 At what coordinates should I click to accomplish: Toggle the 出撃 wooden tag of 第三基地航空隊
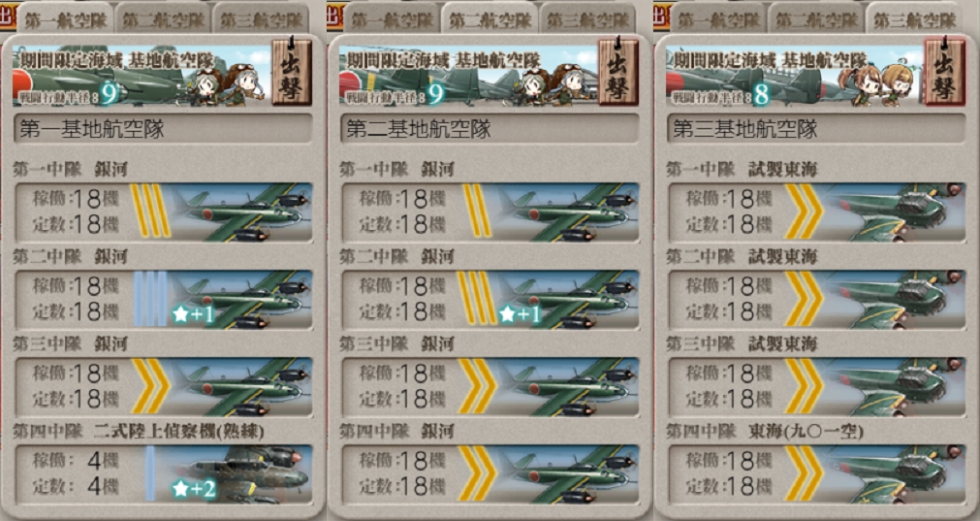(945, 71)
